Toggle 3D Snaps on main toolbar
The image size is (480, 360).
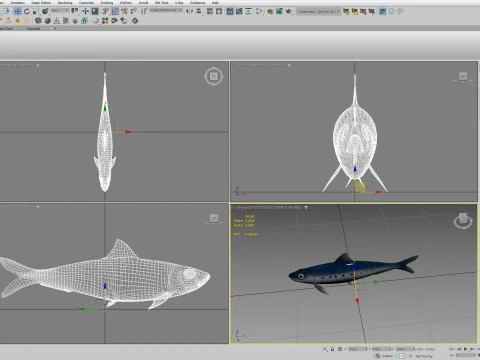click(105, 11)
